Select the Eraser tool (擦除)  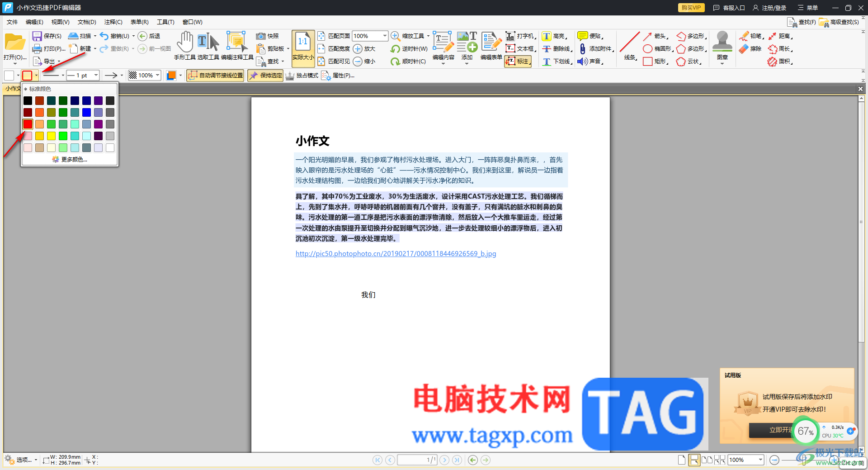click(x=750, y=49)
